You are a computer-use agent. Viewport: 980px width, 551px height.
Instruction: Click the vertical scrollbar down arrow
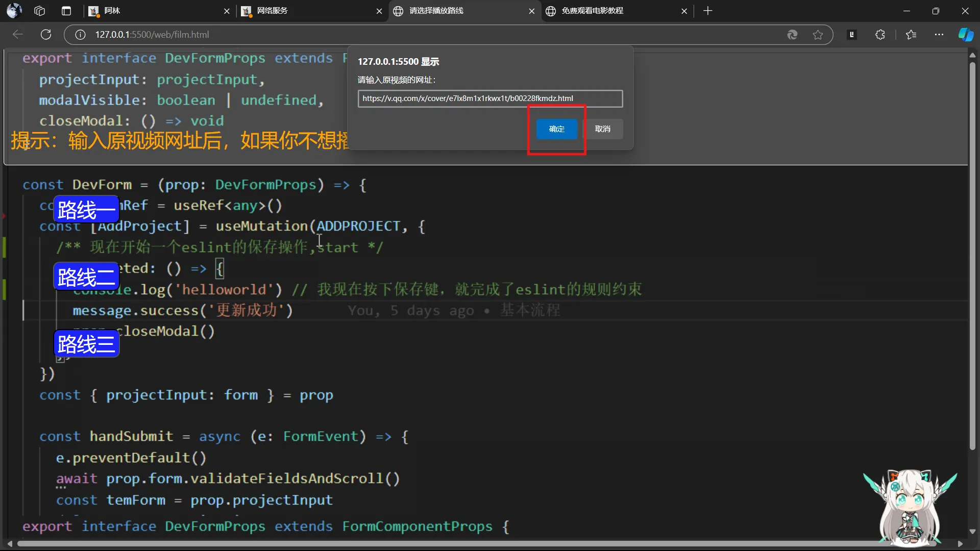coord(972,532)
